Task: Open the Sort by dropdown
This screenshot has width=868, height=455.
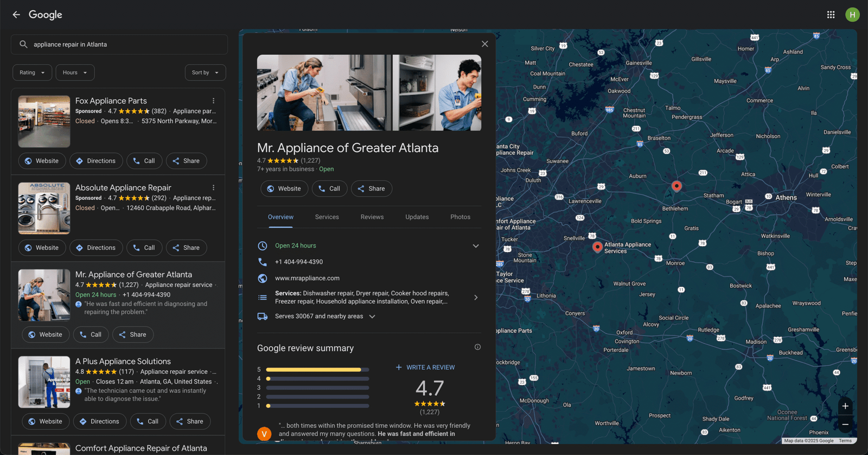Action: coord(205,73)
